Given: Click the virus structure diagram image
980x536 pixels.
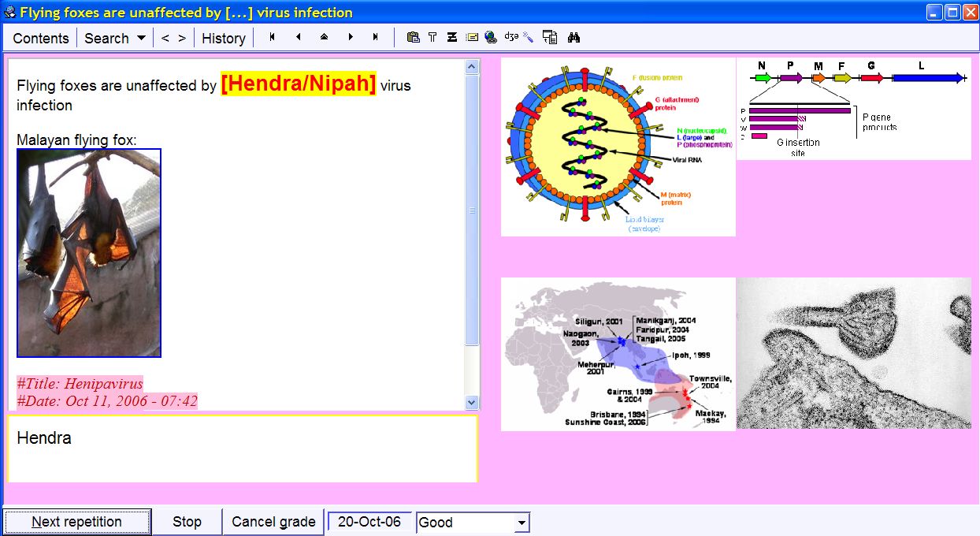Looking at the screenshot, I should click(x=618, y=147).
